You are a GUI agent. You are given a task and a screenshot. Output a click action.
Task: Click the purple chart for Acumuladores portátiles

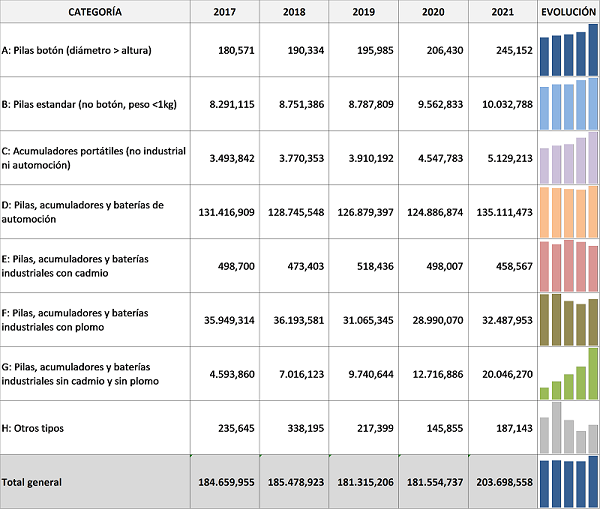click(x=568, y=158)
